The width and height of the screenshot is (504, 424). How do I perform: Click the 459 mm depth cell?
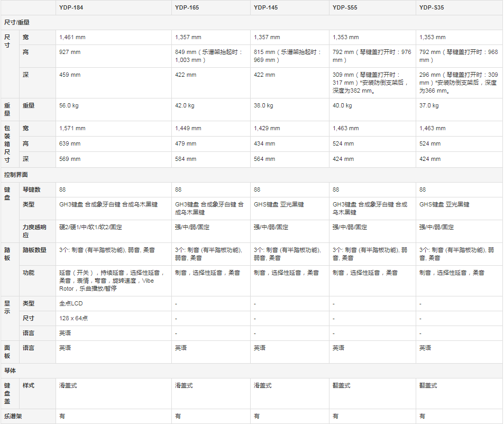pyautogui.click(x=114, y=83)
